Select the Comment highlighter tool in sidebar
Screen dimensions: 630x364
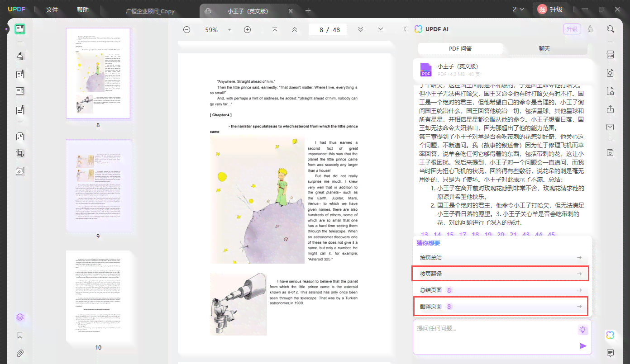pos(19,56)
